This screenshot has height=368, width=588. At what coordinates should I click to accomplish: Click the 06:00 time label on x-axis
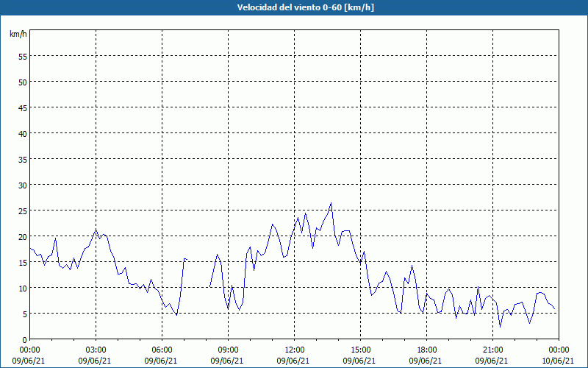coord(162,350)
